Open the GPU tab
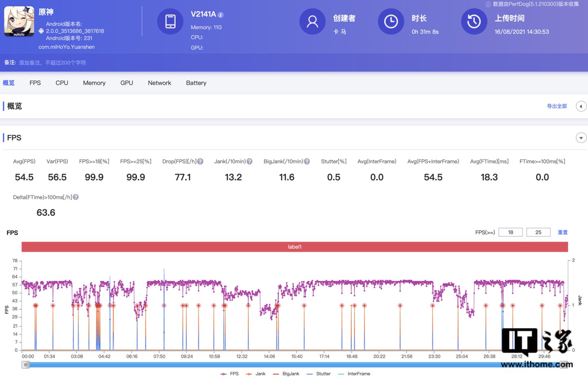This screenshot has width=588, height=379. 127,83
